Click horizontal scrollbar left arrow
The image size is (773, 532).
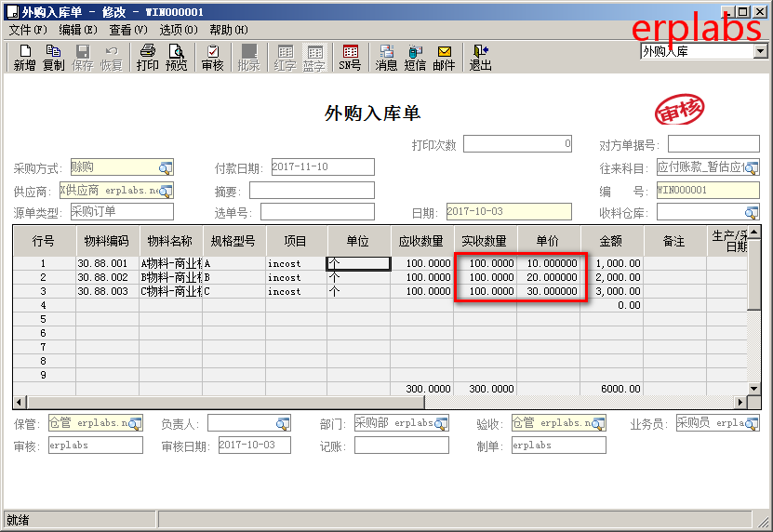point(20,403)
